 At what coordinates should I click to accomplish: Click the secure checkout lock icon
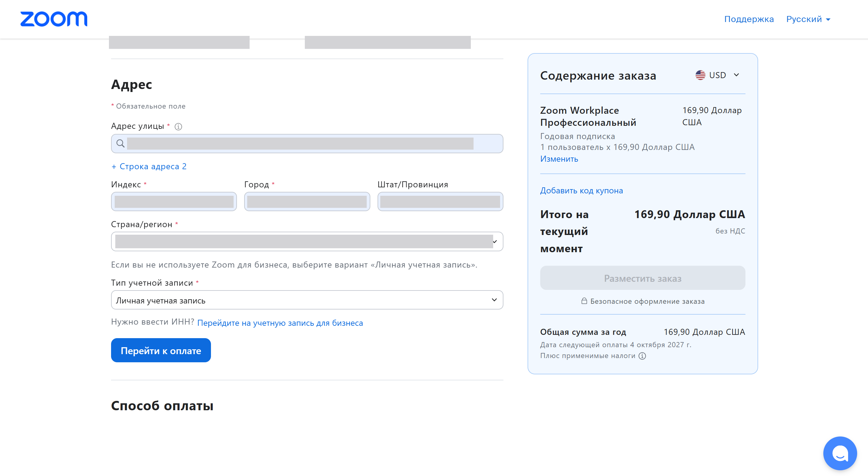(x=584, y=301)
